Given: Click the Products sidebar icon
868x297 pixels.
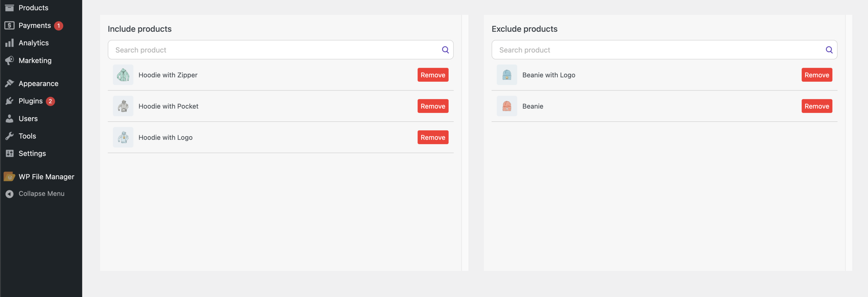Looking at the screenshot, I should tap(9, 7).
